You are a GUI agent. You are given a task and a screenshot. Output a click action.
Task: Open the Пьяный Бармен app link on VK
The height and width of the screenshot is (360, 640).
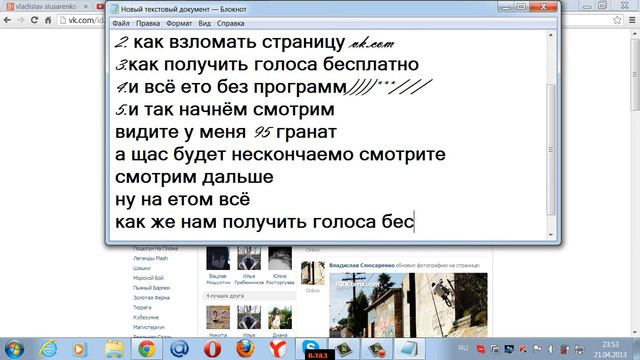[151, 288]
